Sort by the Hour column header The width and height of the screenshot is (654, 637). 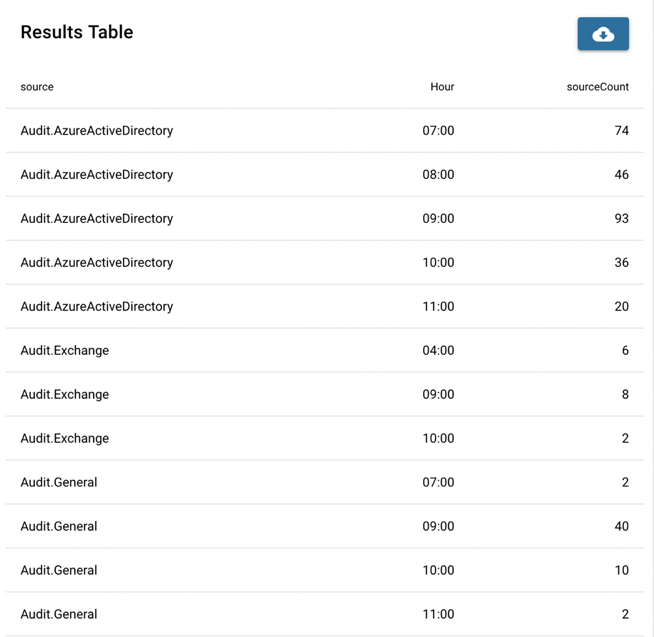pyautogui.click(x=442, y=87)
